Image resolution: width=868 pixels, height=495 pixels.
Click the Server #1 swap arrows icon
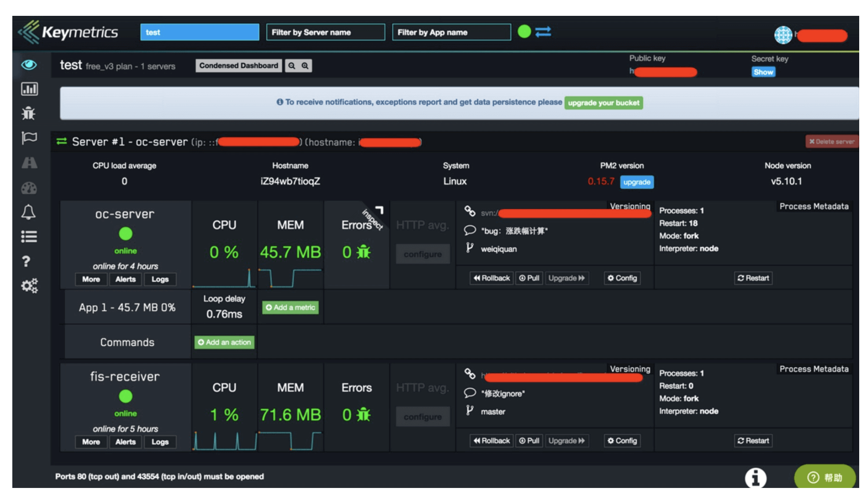(62, 141)
